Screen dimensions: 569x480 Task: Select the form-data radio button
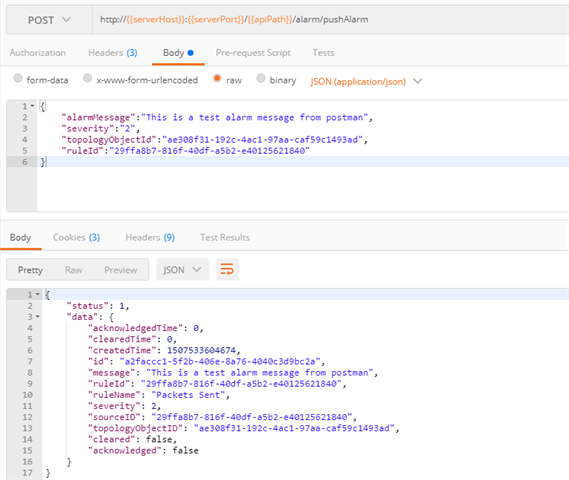coord(18,78)
